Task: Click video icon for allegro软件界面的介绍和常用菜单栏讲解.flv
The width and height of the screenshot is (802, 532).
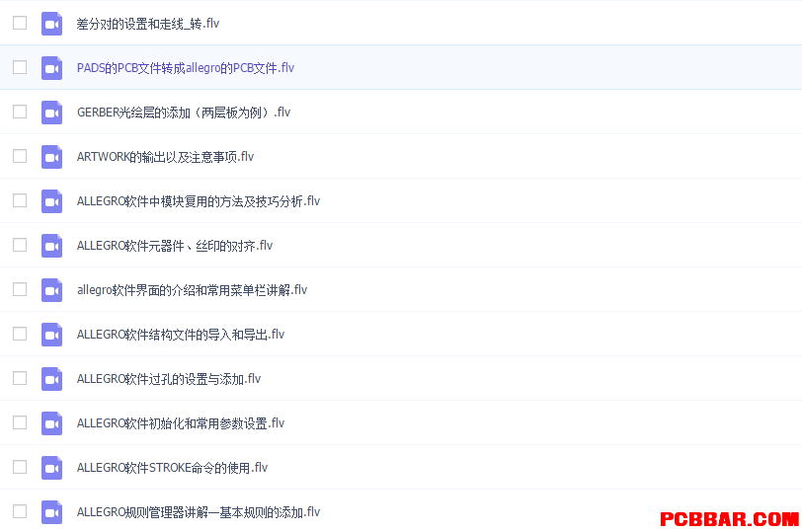Action: click(x=51, y=290)
